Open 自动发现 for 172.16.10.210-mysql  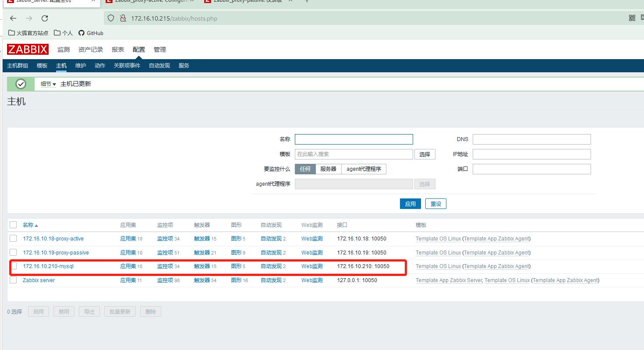[x=271, y=266]
